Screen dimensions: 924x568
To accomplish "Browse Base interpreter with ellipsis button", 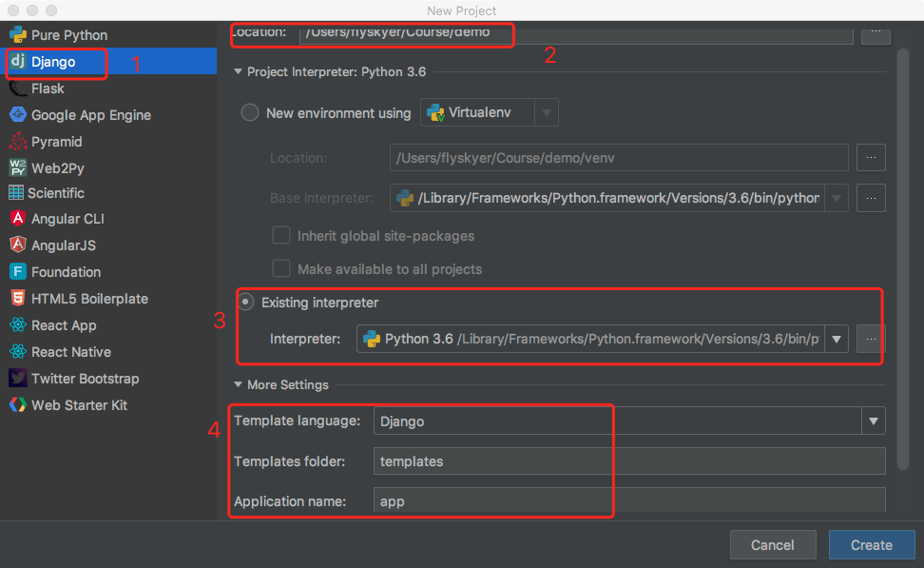I will (x=871, y=198).
